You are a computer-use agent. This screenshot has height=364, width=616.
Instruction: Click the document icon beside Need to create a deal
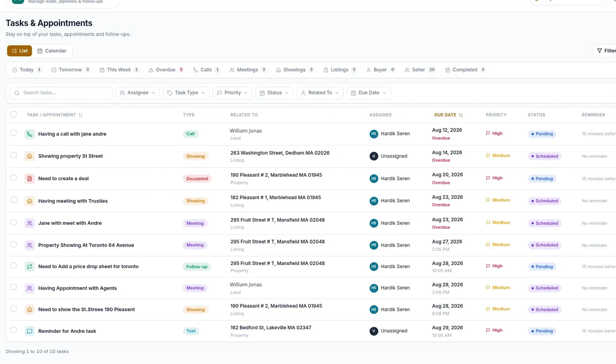tap(29, 178)
